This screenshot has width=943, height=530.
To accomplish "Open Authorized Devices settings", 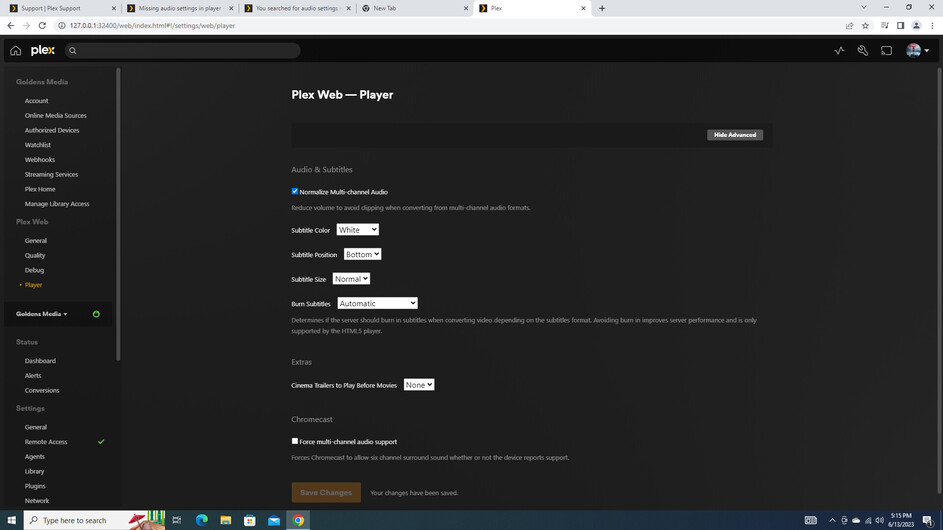I will (52, 130).
